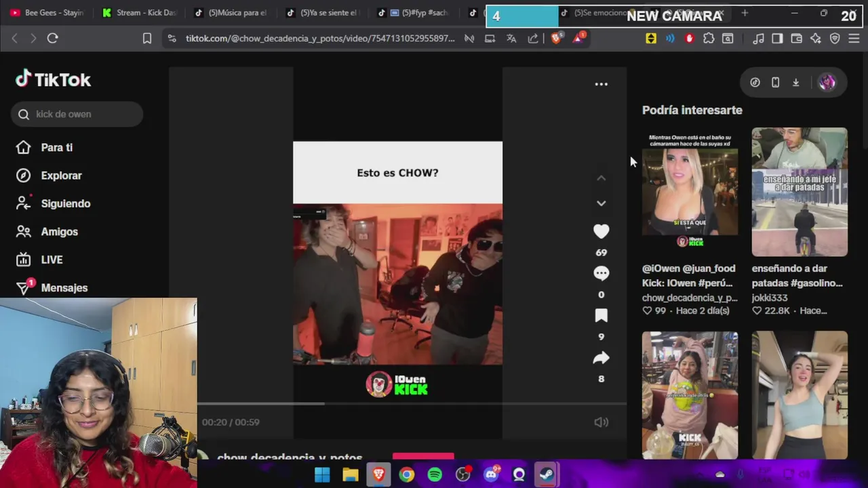
Task: Open the Brave VPN shield icon
Action: [x=835, y=39]
